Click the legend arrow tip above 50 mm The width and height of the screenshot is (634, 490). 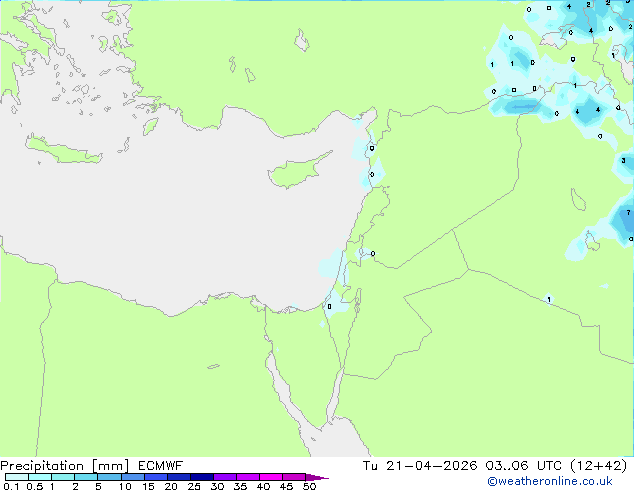317,477
